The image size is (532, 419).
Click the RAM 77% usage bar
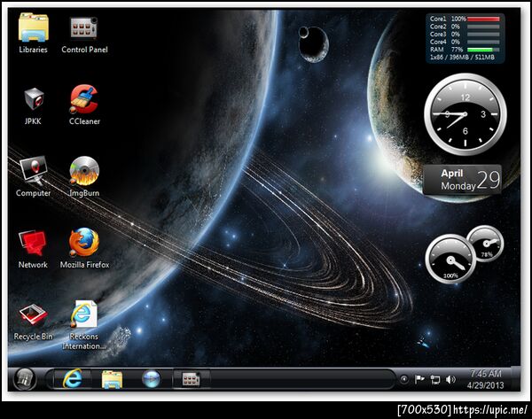point(483,50)
